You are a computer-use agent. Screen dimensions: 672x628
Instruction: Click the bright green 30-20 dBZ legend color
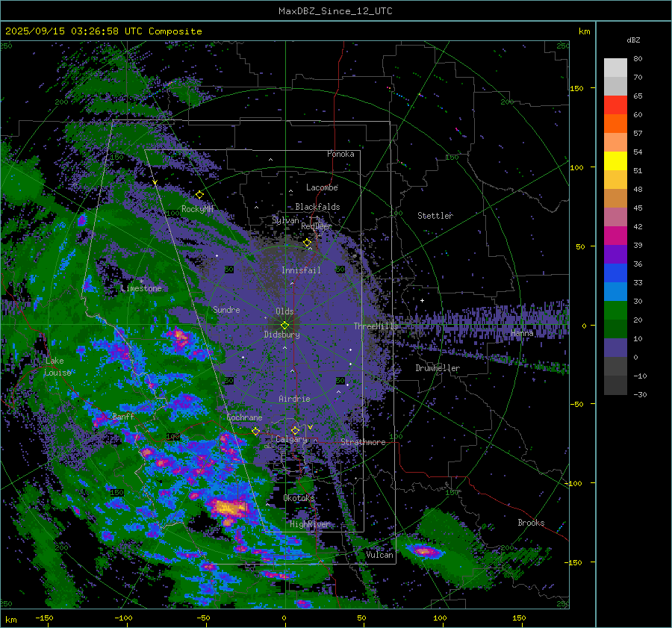tap(615, 311)
